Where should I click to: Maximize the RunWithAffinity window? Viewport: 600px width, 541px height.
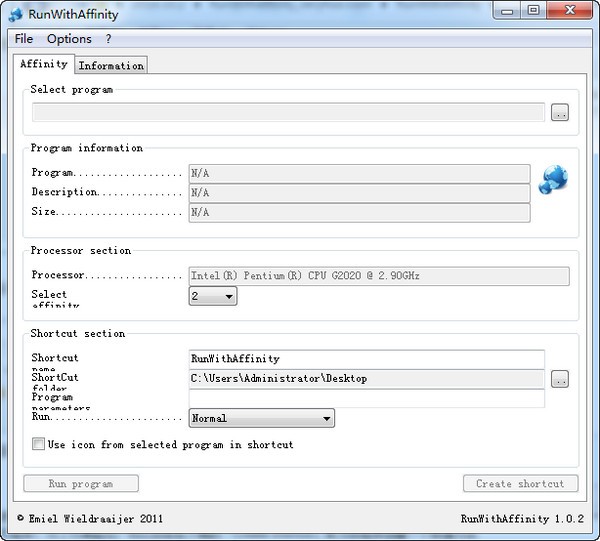[x=533, y=11]
